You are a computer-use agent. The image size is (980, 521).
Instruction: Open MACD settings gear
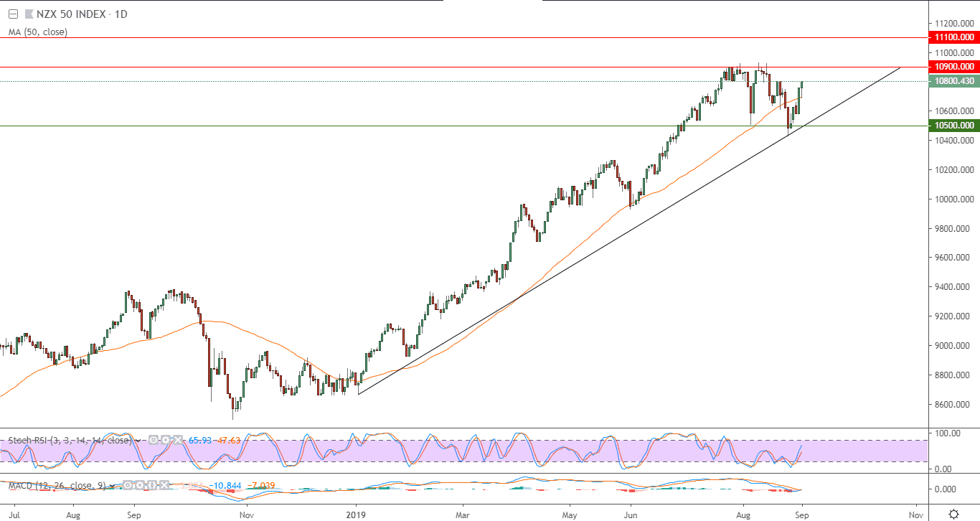140,486
